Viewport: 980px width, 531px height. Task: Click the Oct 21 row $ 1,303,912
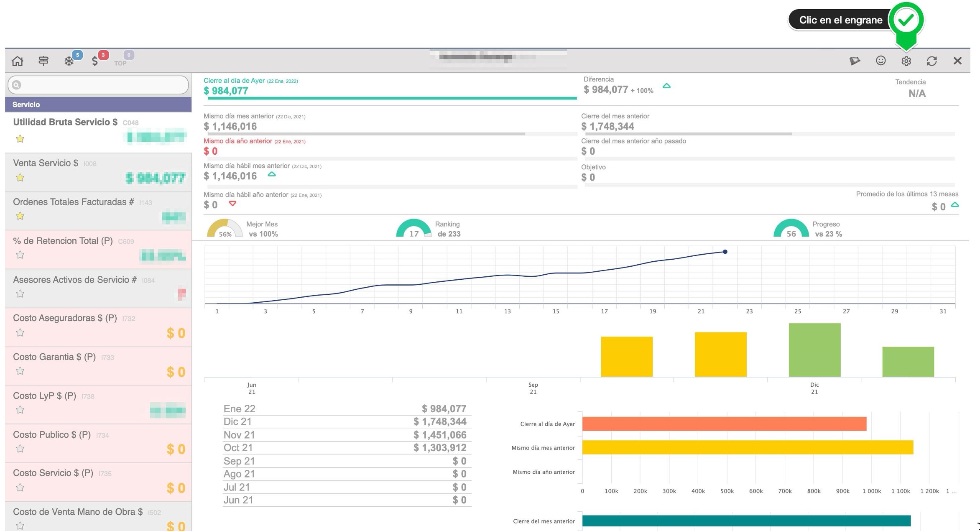point(347,448)
